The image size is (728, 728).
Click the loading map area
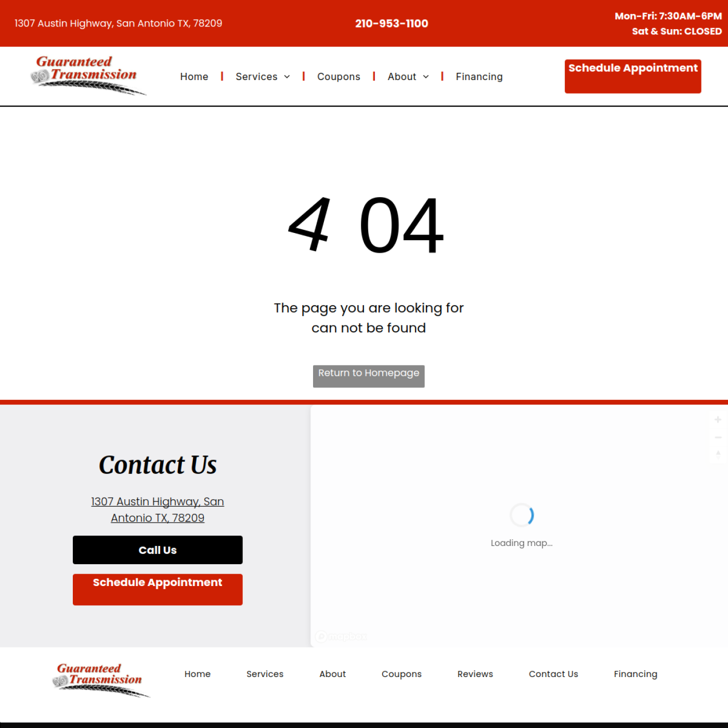520,526
